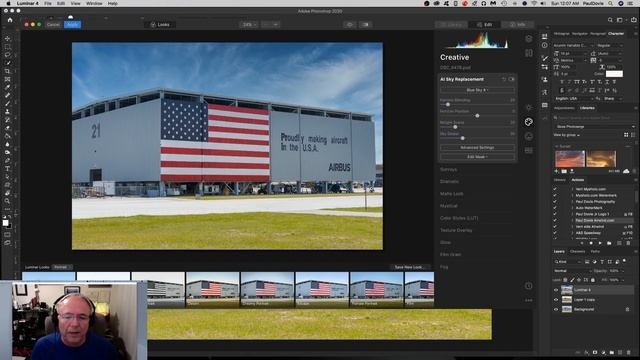Select the Zoom magnifier tool
Screen dimensions: 640x360
[x=7, y=201]
